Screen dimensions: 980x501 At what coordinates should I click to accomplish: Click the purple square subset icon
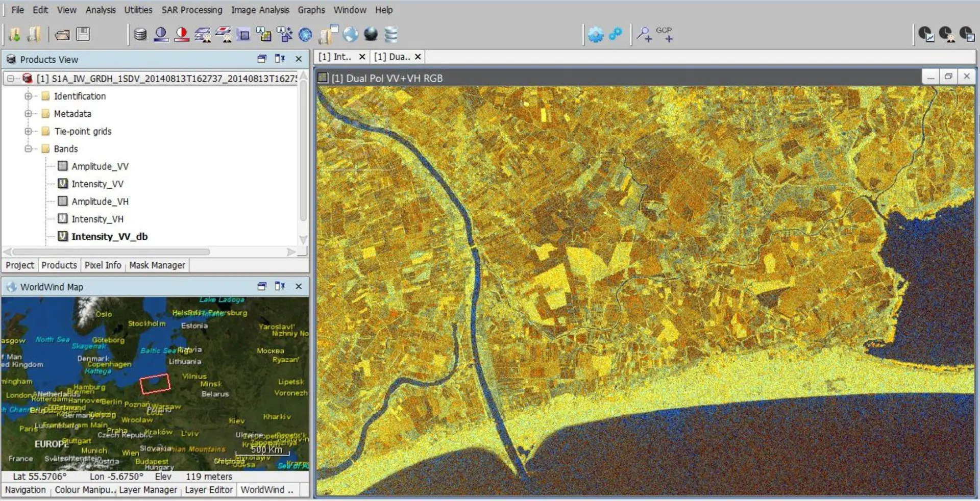[244, 35]
